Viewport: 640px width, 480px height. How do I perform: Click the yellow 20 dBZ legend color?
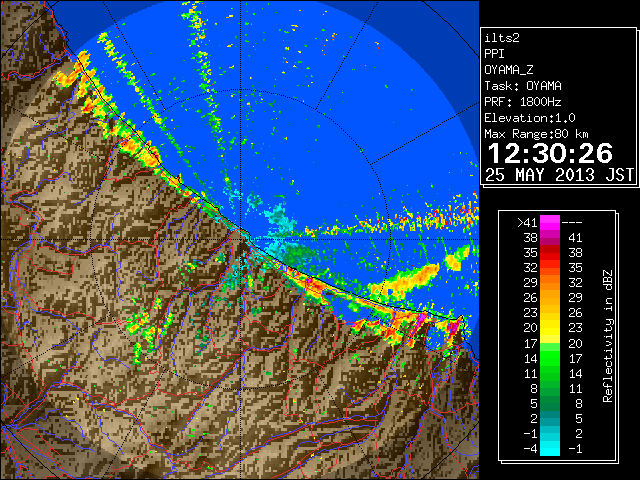(550, 328)
